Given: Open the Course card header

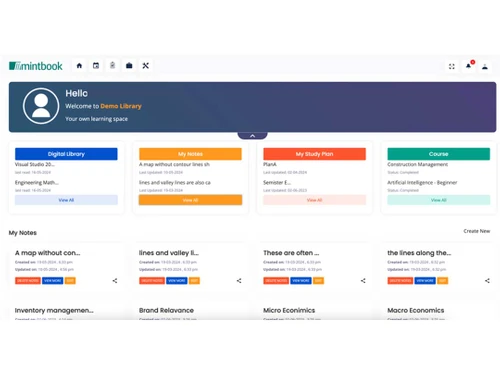Looking at the screenshot, I should [439, 154].
